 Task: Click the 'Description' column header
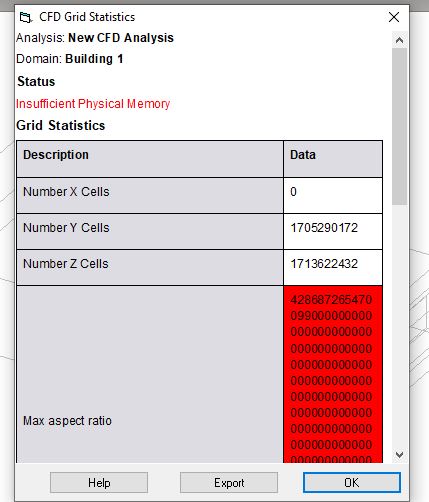(x=150, y=159)
